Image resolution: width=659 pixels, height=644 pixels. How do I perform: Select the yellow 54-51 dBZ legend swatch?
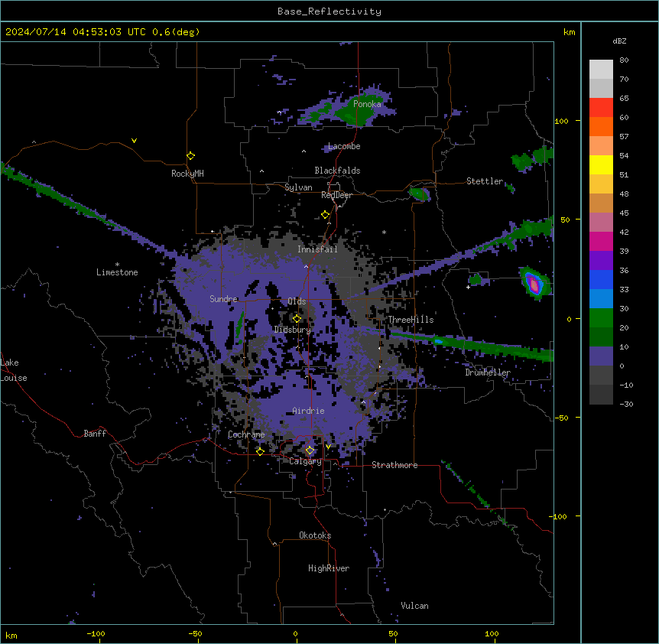click(601, 164)
